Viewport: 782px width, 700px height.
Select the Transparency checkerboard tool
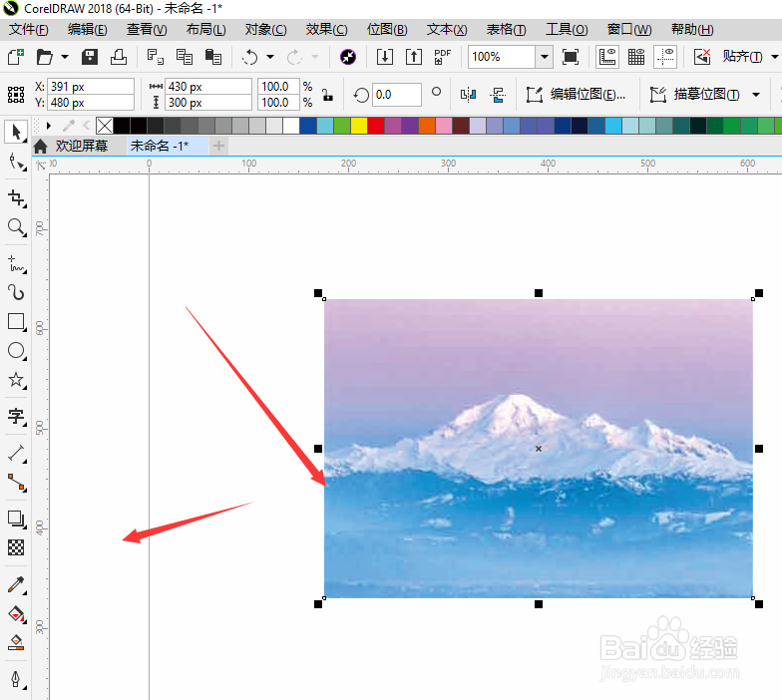coord(16,547)
